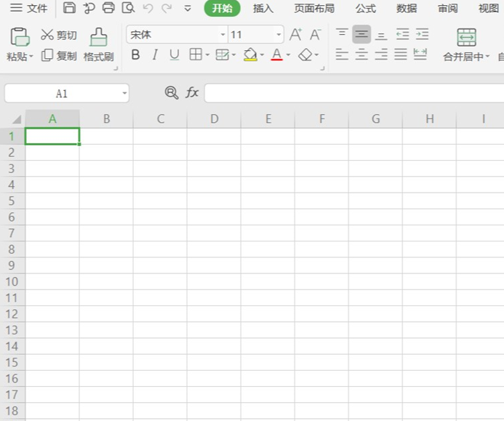The width and height of the screenshot is (504, 421).
Task: Click the Undo arrow
Action: click(148, 8)
